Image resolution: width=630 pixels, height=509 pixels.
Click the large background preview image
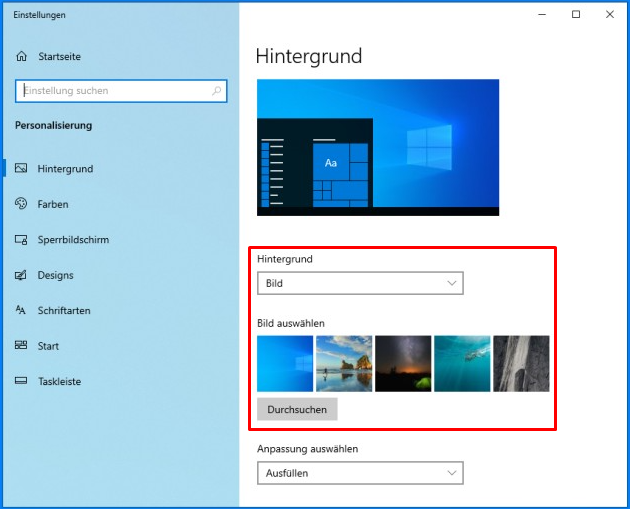(x=378, y=147)
